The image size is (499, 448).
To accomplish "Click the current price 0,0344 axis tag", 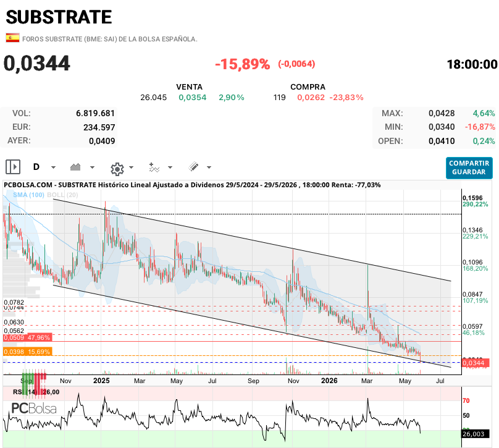I will click(476, 363).
